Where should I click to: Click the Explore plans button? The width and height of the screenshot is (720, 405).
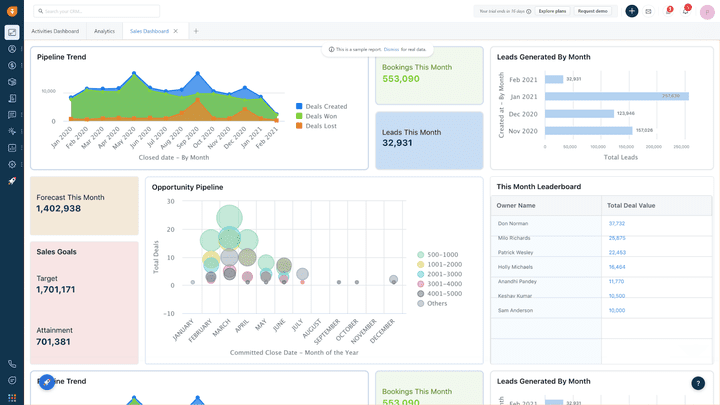pyautogui.click(x=552, y=11)
